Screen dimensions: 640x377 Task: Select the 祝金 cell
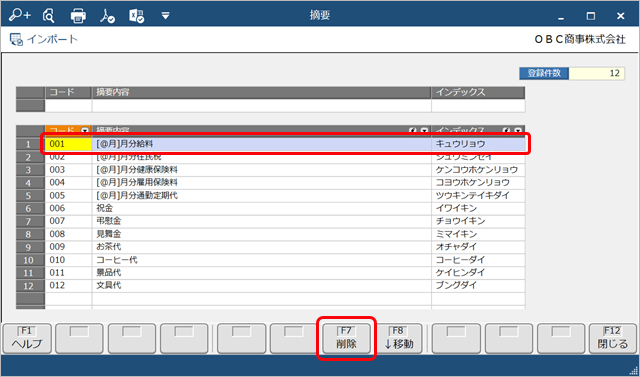(x=262, y=208)
